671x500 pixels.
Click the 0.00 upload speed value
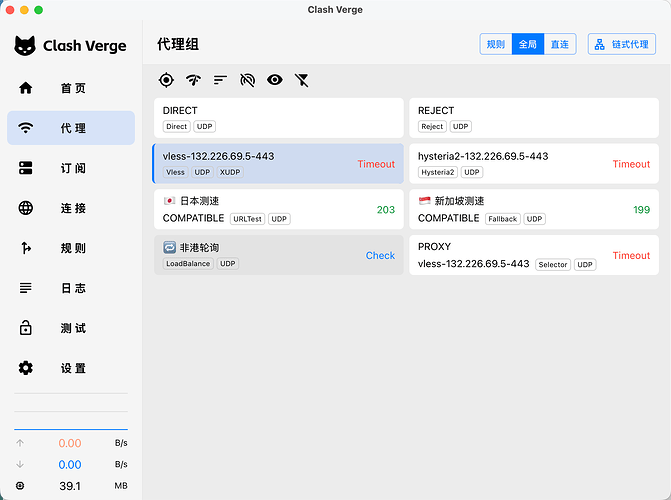tap(70, 443)
